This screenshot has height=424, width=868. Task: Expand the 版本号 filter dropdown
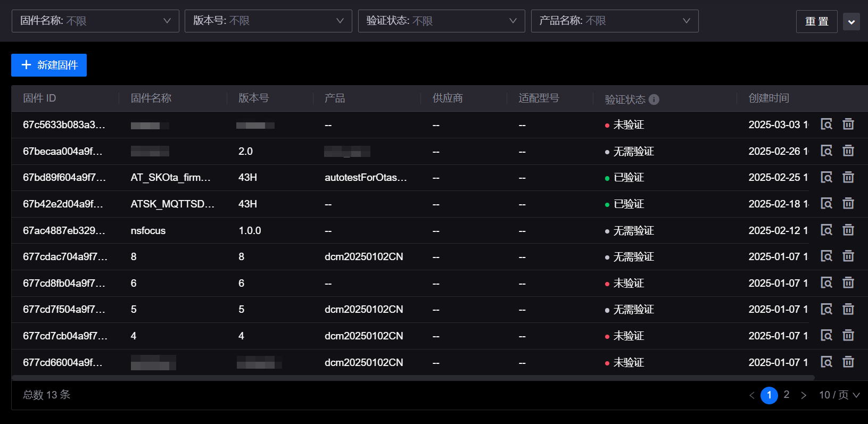pyautogui.click(x=268, y=21)
